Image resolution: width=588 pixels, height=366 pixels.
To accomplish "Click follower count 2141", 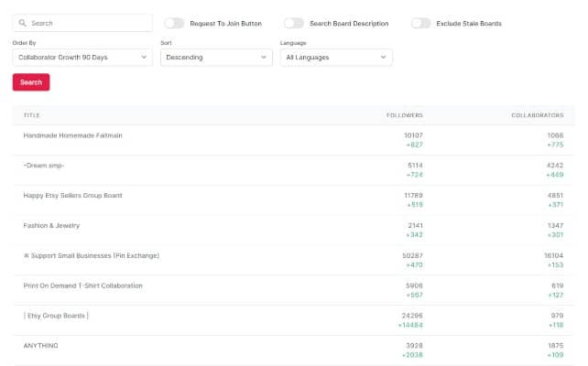I will coord(415,225).
